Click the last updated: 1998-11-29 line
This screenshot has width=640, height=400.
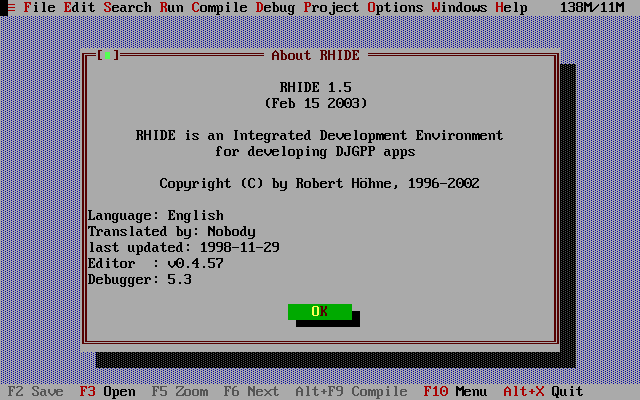click(x=184, y=247)
